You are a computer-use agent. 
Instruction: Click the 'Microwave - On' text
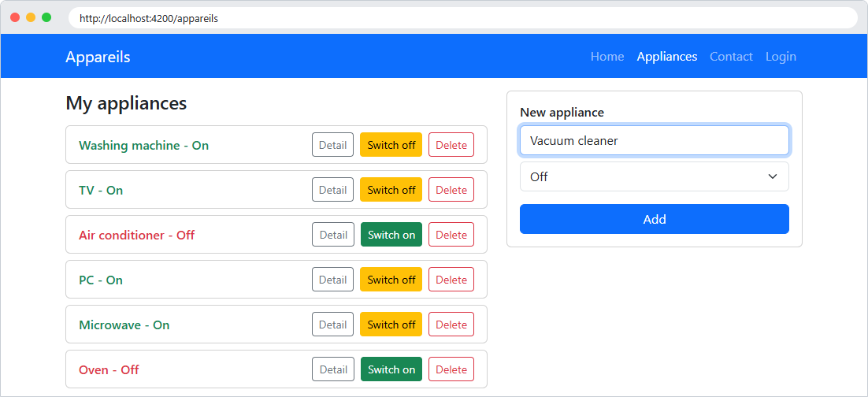point(124,325)
